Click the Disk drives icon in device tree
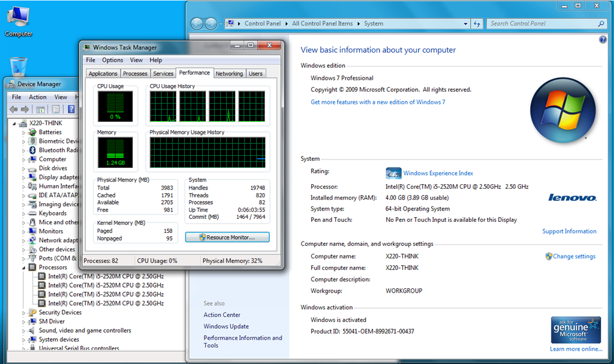This screenshot has height=364, width=614. (x=32, y=168)
